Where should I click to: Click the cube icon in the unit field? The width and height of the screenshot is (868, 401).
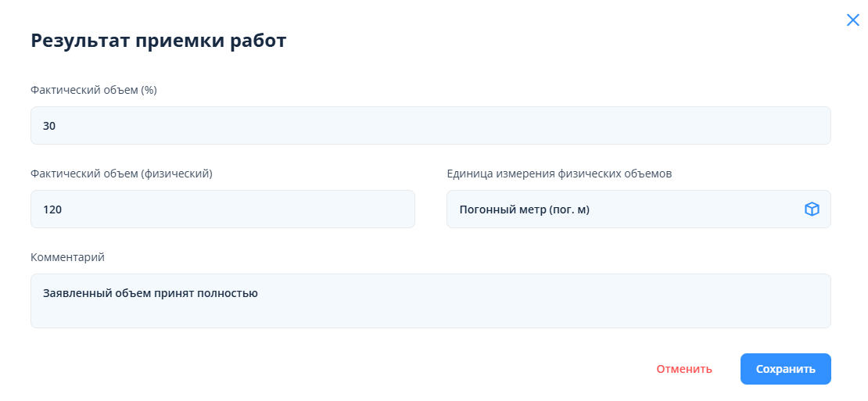coord(812,209)
